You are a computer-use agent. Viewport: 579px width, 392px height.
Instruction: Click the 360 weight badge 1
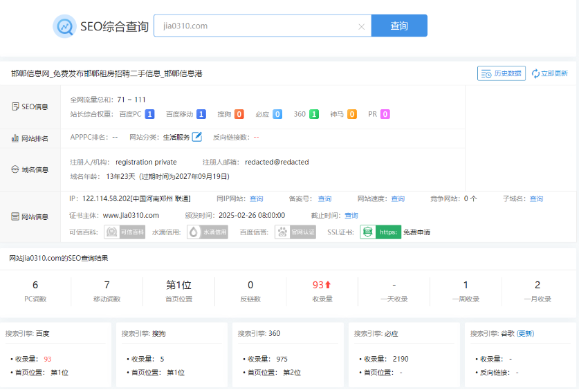click(x=314, y=115)
